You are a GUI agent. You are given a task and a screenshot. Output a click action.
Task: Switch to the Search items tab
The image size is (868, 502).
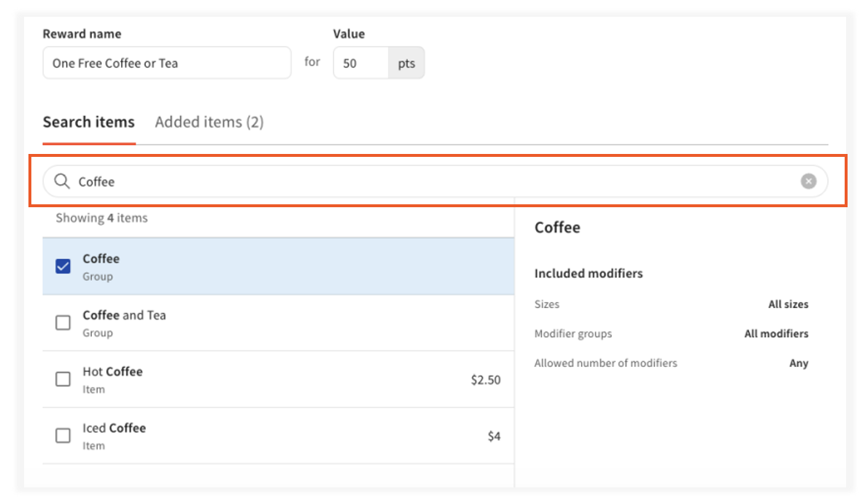pos(88,122)
